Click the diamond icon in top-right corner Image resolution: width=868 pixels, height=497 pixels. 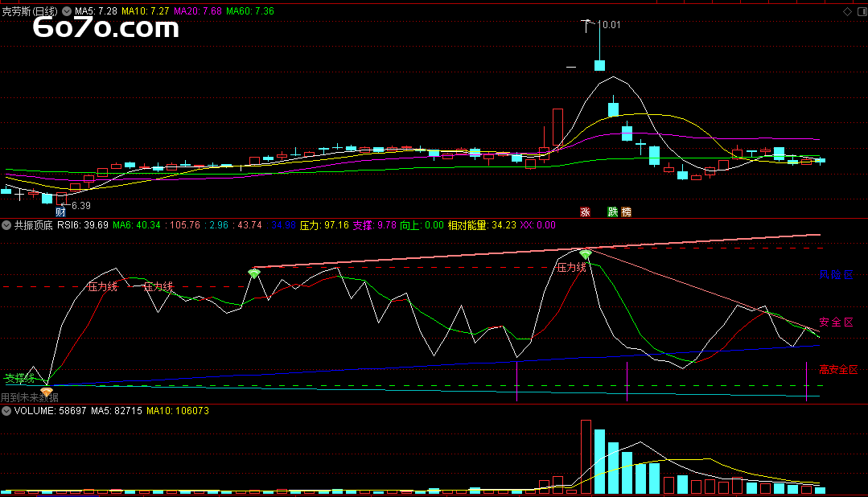(846, 12)
